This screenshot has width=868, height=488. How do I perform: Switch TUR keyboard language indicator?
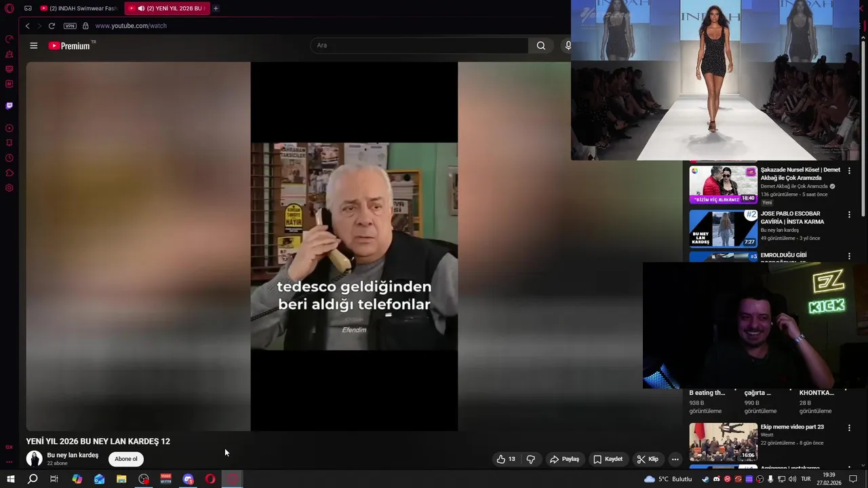click(806, 479)
